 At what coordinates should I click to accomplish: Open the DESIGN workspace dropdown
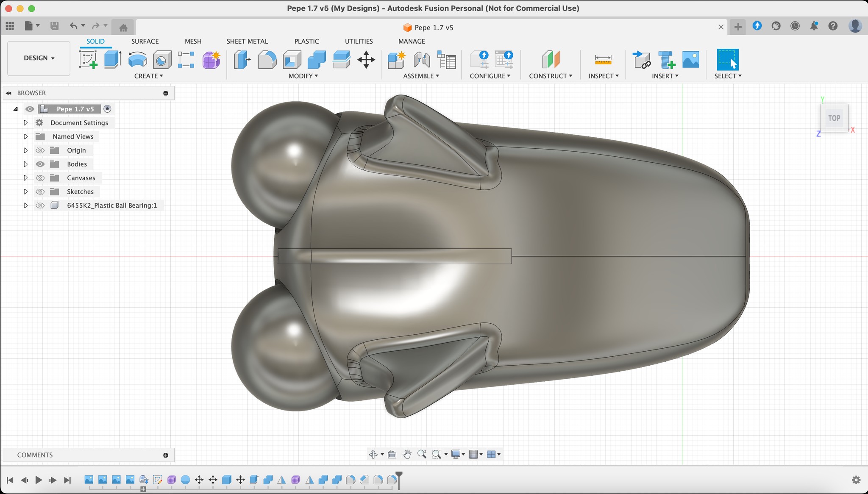tap(39, 58)
